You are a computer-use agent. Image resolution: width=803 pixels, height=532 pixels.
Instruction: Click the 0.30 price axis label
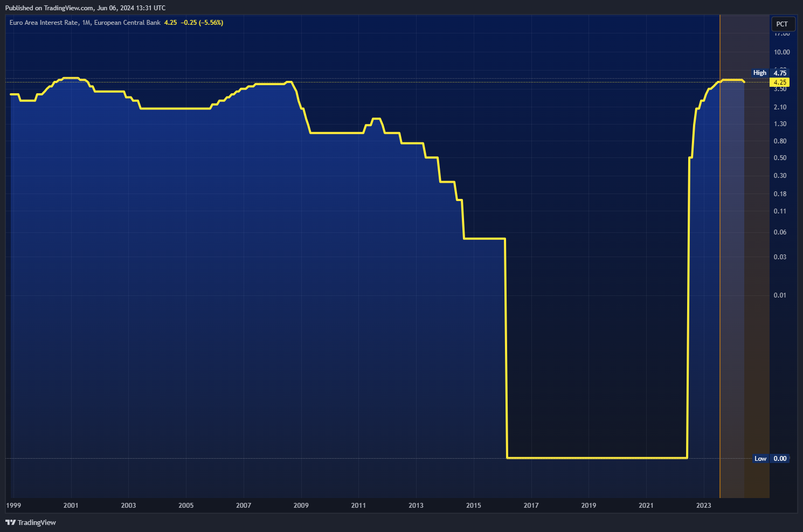(780, 176)
